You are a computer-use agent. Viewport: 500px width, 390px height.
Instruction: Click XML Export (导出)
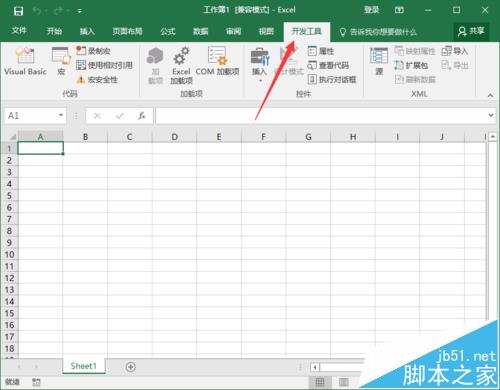click(x=455, y=65)
